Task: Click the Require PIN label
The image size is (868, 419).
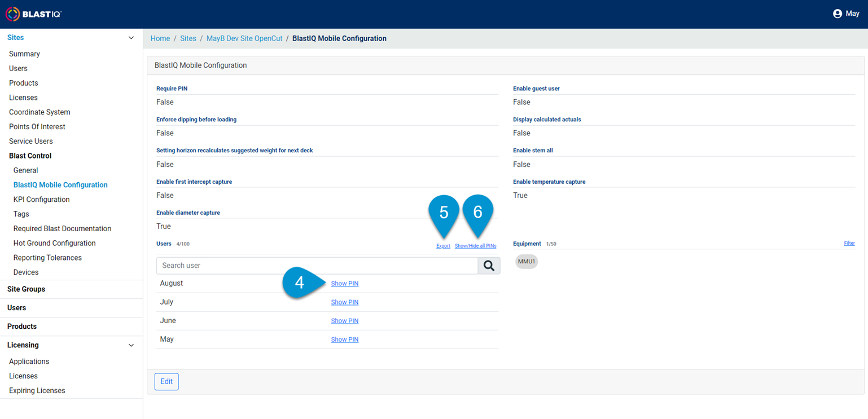Action: [x=172, y=89]
